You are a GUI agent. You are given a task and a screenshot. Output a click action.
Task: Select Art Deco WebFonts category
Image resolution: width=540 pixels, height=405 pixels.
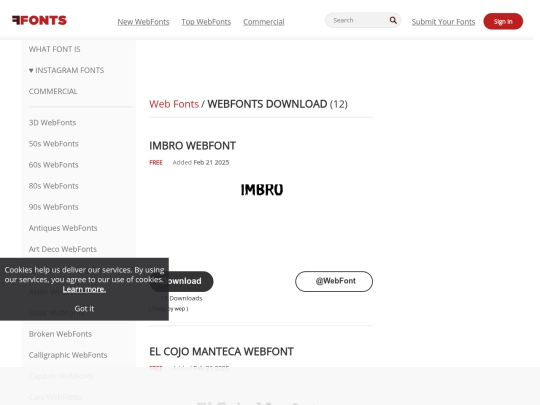(x=63, y=249)
